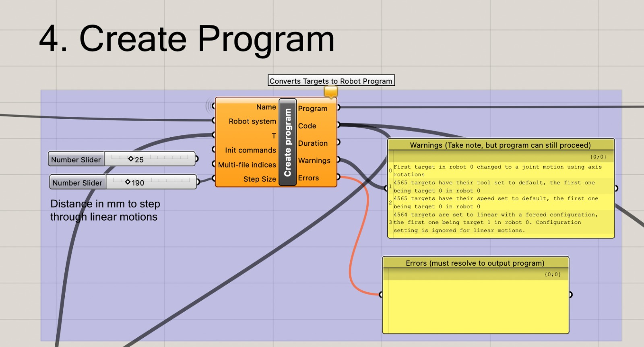The width and height of the screenshot is (644, 347).
Task: Select warning row 2 about speed set to default
Action: (501, 202)
